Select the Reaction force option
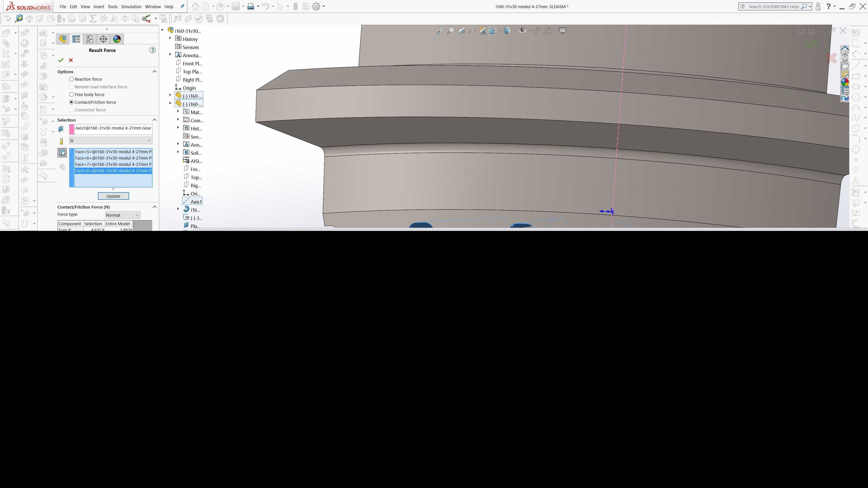Image resolution: width=868 pixels, height=488 pixels. (x=71, y=79)
